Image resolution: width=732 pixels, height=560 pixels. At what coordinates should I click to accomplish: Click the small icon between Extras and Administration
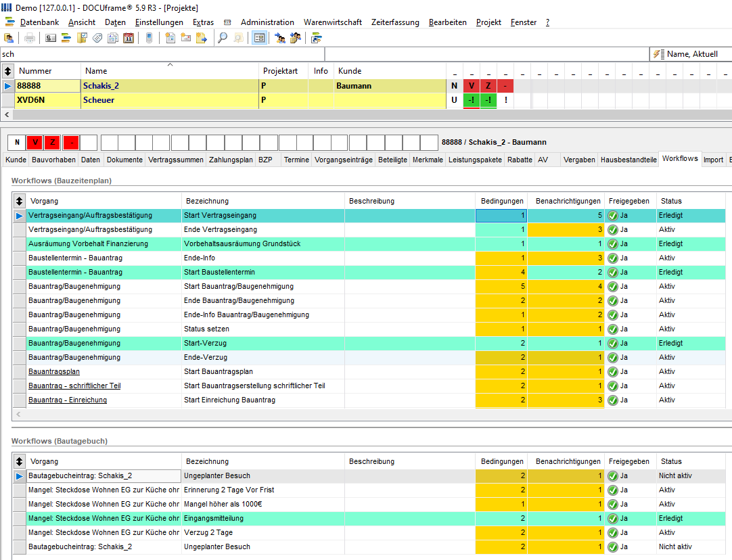(227, 22)
